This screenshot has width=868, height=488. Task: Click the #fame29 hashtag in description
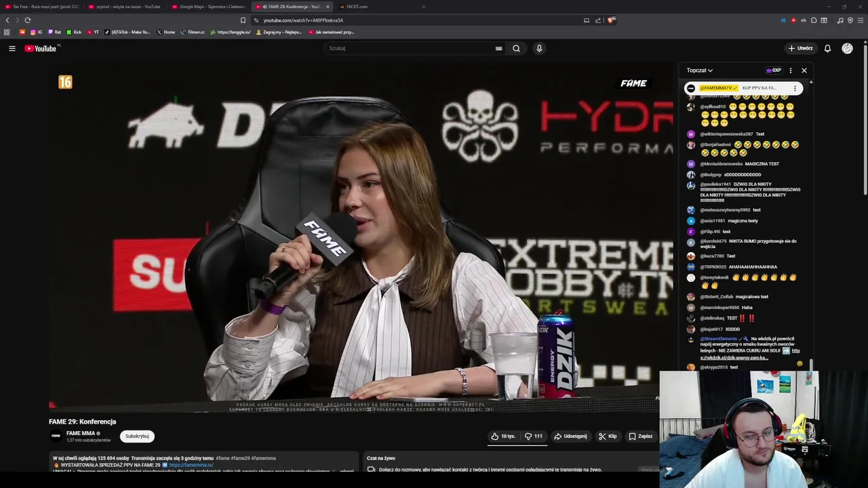tap(239, 458)
